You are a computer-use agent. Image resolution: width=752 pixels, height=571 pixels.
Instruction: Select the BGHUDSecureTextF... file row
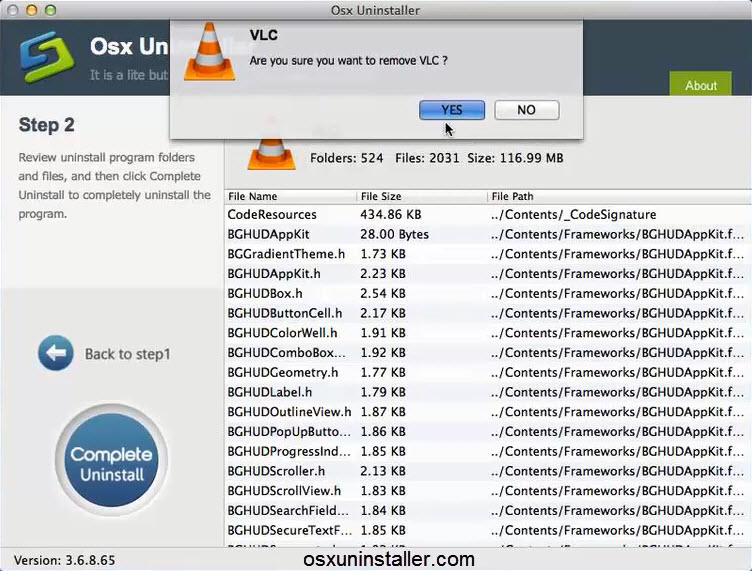pyautogui.click(x=488, y=530)
